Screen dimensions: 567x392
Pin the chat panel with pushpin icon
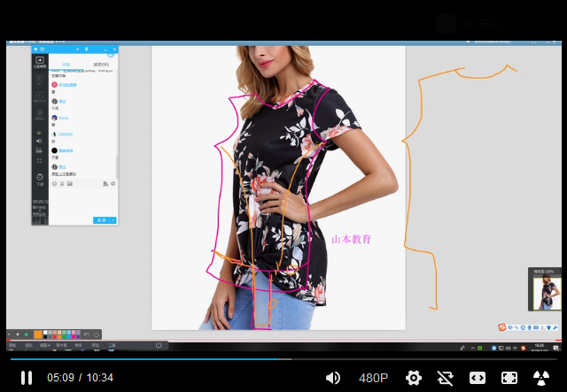coord(87,50)
